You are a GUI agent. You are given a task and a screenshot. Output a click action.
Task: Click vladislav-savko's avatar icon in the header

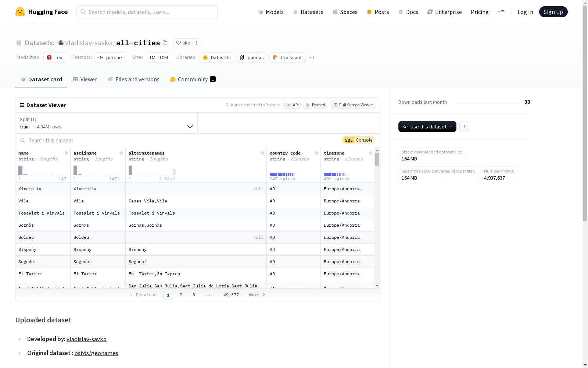click(x=61, y=43)
